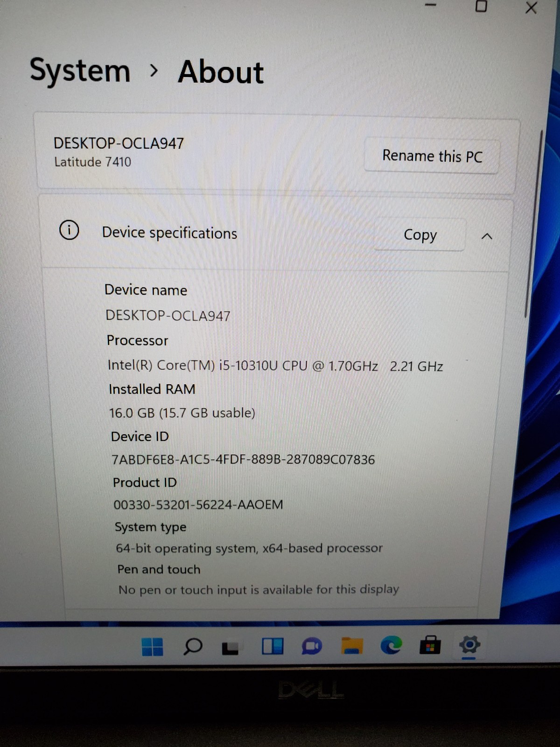
Task: Open the Widgets panel icon
Action: coord(273,646)
